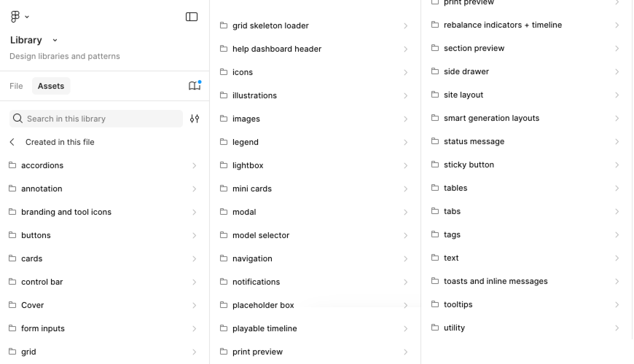Viewport: 634px width, 364px height.
Task: Switch to the File tab
Action: [16, 86]
